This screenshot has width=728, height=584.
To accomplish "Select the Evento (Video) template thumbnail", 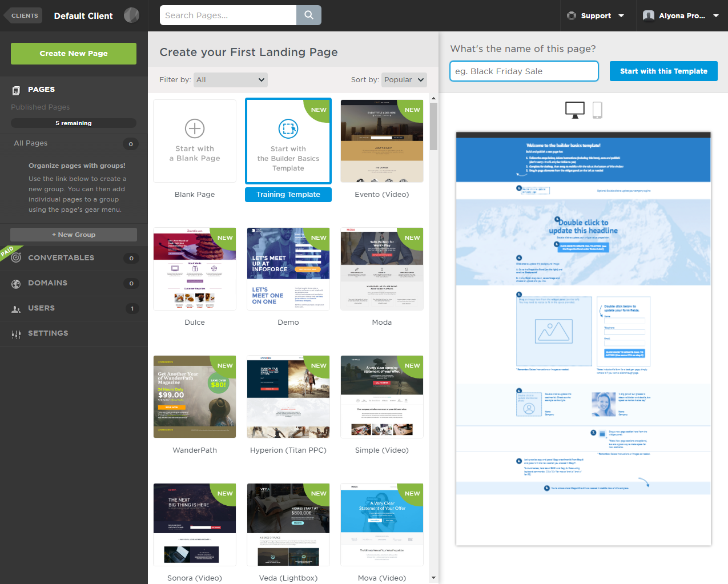I will (381, 141).
